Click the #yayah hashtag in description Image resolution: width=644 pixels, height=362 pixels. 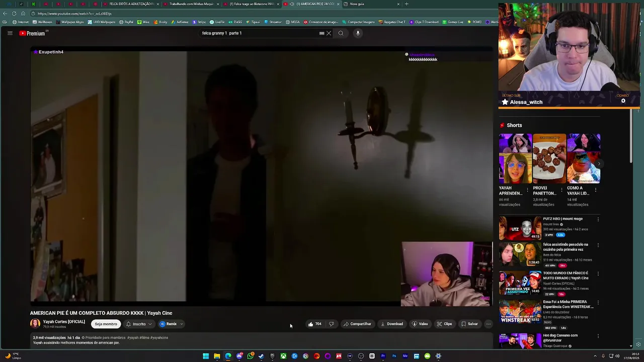coord(133,338)
